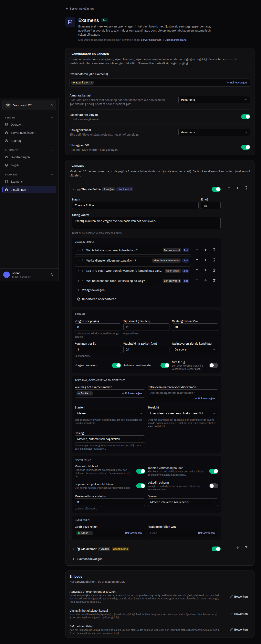Open Serverinstellingen → Dashboardtoegang link
This screenshot has height=644, width=261.
(164, 40)
